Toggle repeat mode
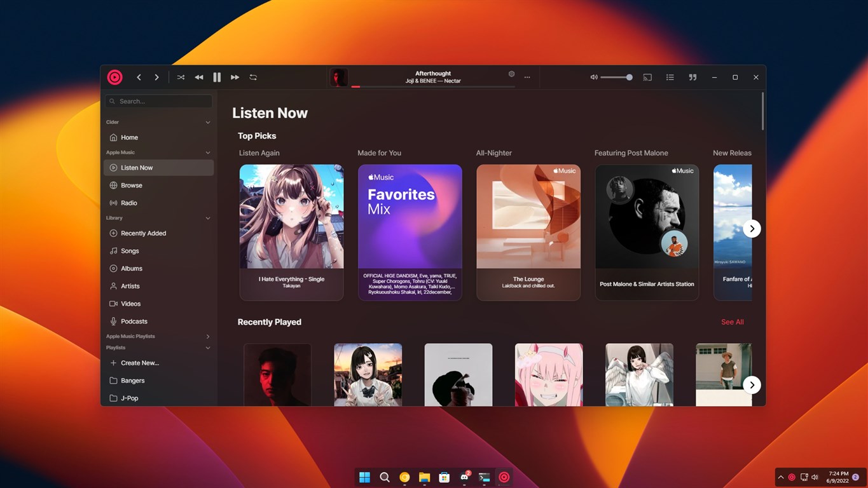This screenshot has height=488, width=868. (x=253, y=77)
